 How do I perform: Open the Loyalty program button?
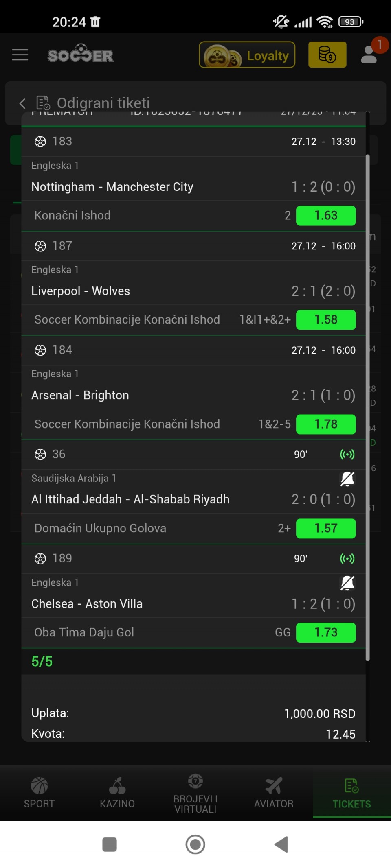[x=247, y=55]
